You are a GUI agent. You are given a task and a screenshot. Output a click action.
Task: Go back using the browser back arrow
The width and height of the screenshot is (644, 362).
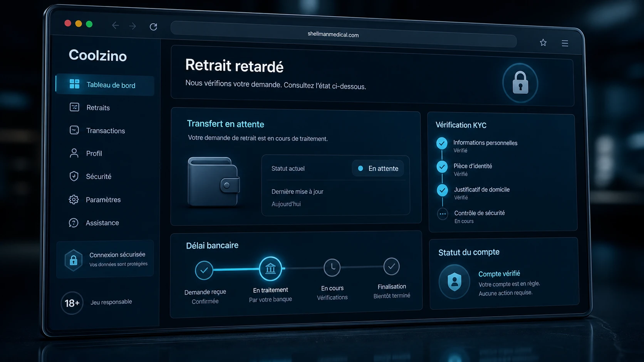[x=115, y=25]
